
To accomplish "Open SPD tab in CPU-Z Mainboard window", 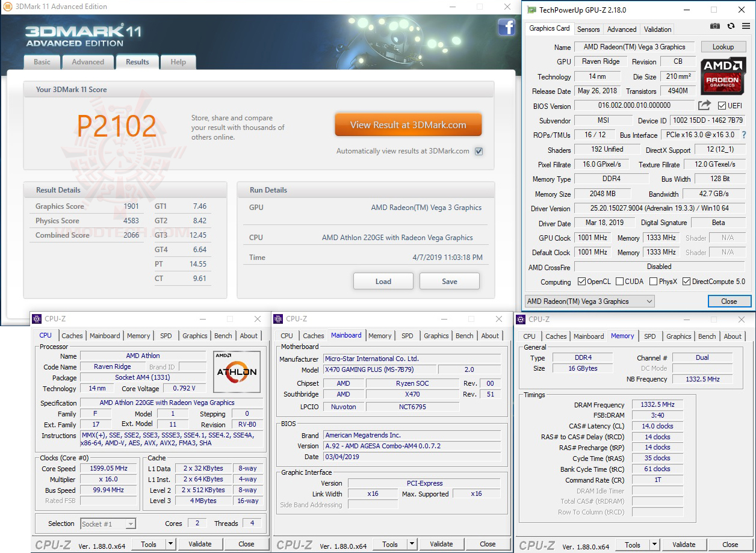I will pyautogui.click(x=407, y=336).
